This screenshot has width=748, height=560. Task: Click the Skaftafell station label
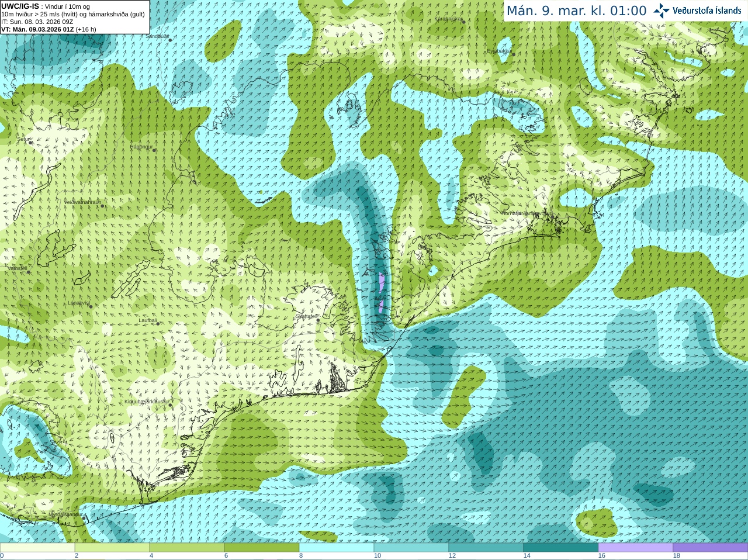(x=306, y=316)
